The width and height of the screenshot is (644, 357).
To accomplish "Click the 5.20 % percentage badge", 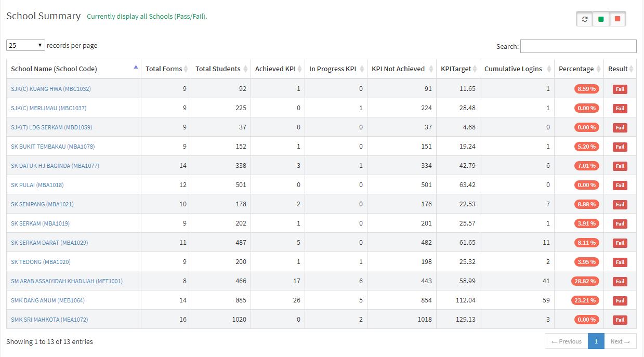I will (587, 147).
